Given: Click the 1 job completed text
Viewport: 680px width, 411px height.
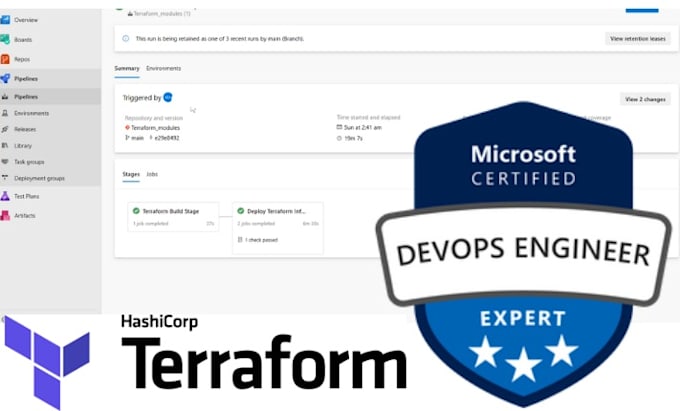Looking at the screenshot, I should tap(151, 224).
